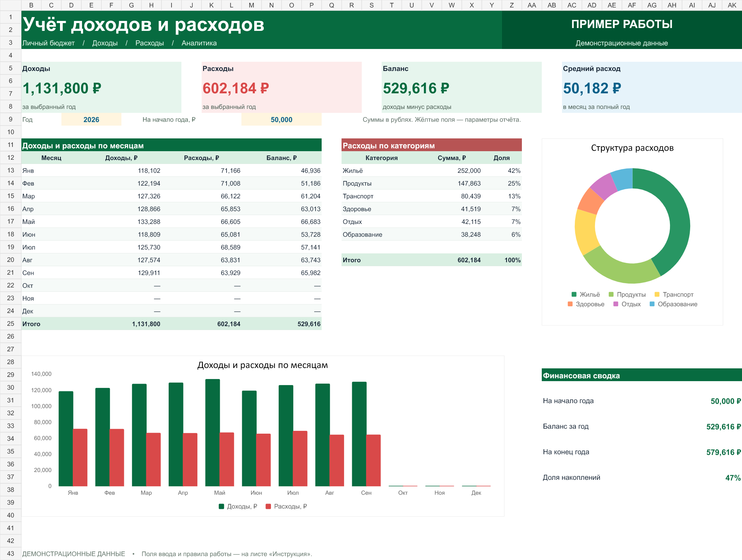This screenshot has height=560, width=742.
Task: Select the categories total 100% cell
Action: click(502, 260)
